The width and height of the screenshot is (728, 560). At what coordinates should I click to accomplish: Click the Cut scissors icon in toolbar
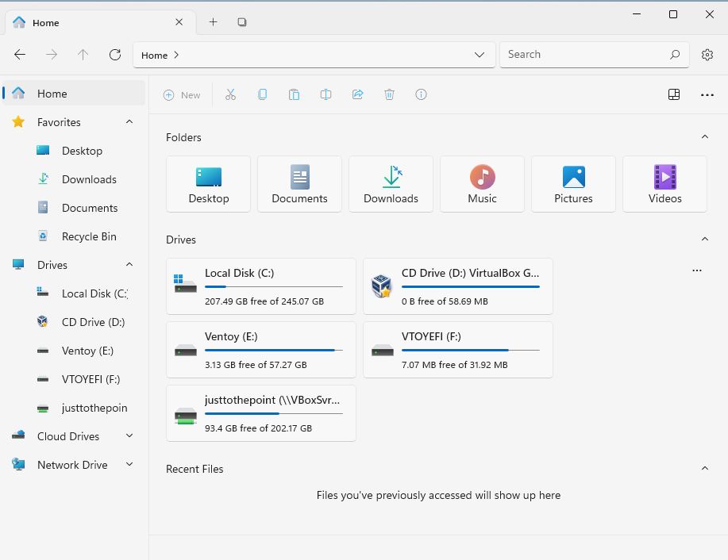(230, 94)
